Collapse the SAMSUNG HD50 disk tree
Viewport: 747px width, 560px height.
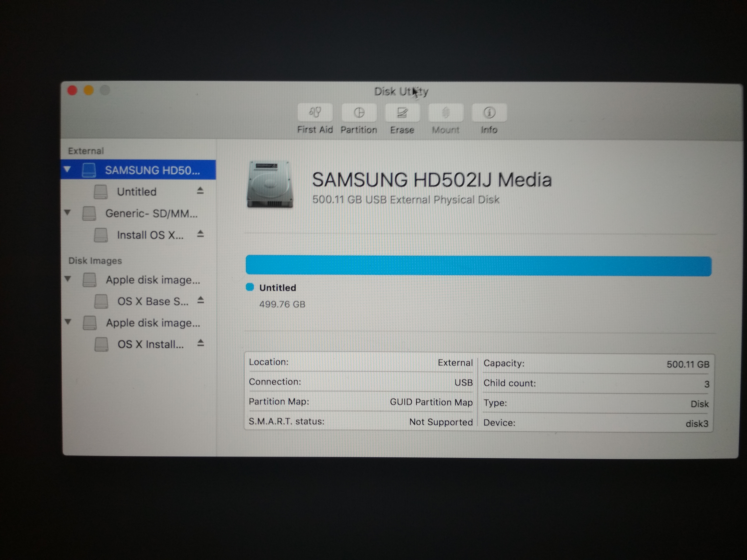tap(68, 169)
